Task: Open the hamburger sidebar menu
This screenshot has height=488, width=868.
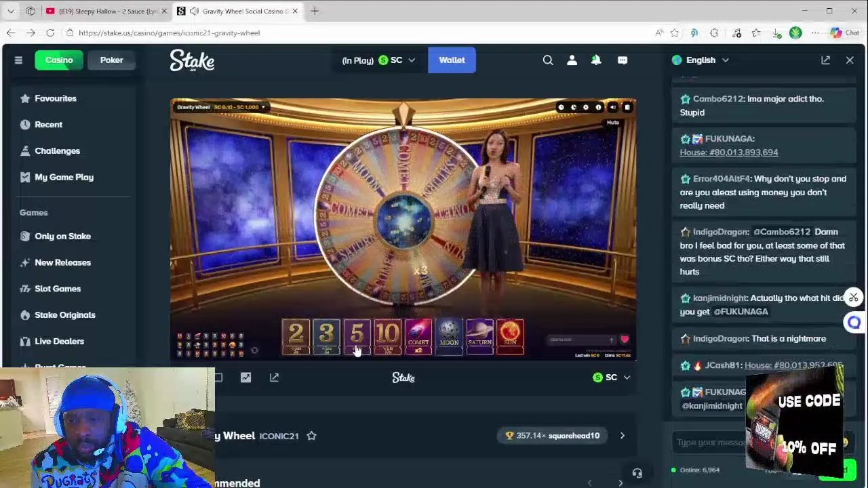Action: (18, 60)
